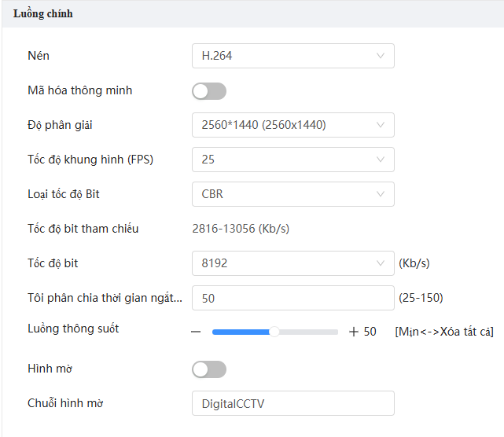
Task: Open the CBR bit rate type dropdown
Action: [x=293, y=194]
